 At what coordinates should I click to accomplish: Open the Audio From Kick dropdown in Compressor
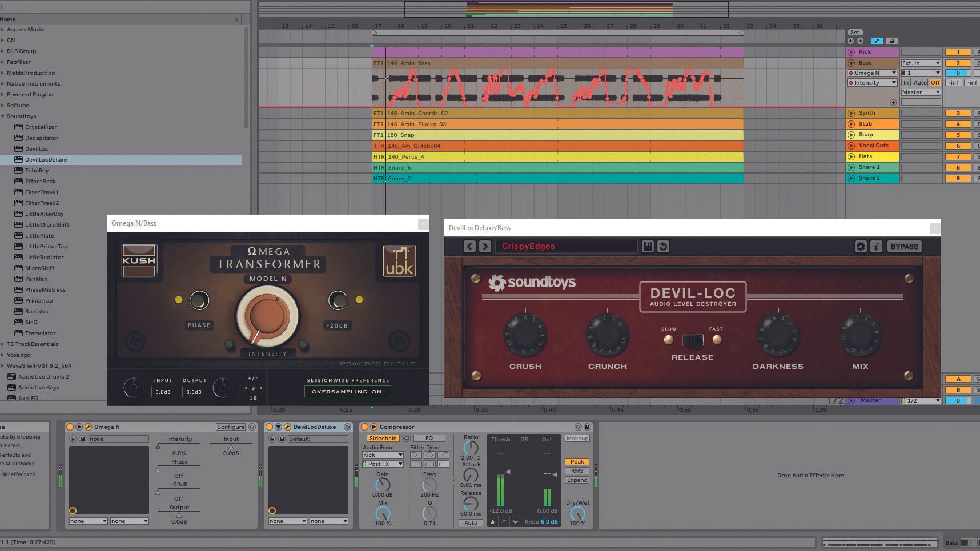[x=383, y=455]
